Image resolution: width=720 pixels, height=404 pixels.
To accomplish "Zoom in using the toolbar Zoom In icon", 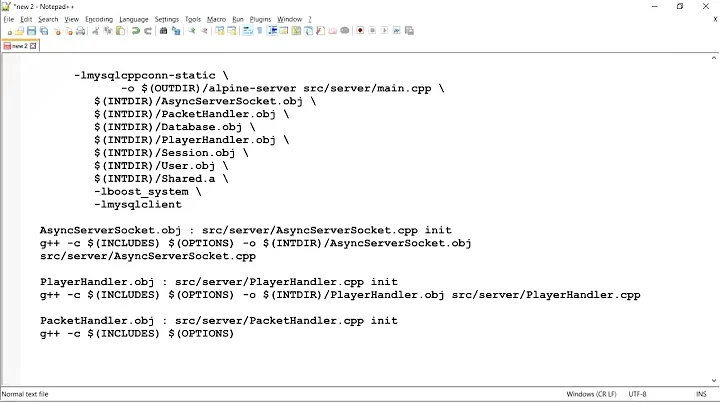I will coord(191,31).
